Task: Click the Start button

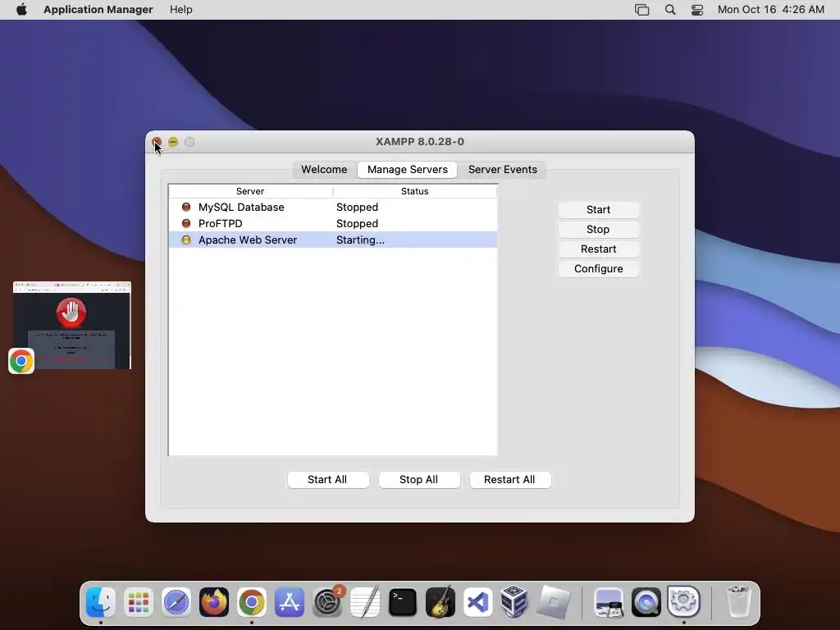Action: 598,209
